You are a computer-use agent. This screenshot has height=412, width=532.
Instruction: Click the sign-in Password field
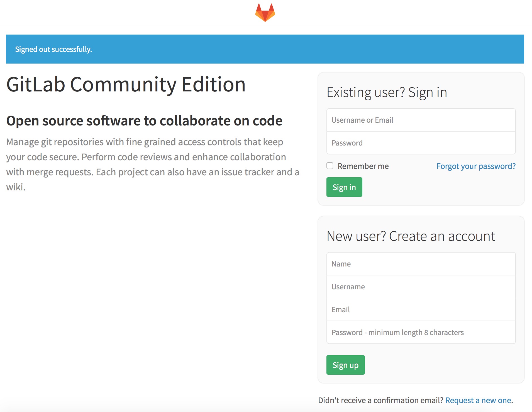[x=421, y=143]
